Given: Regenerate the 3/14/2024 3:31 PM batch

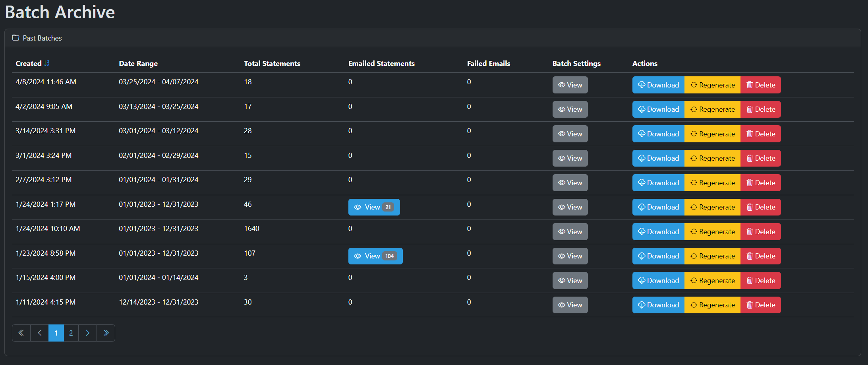Looking at the screenshot, I should click(x=712, y=134).
